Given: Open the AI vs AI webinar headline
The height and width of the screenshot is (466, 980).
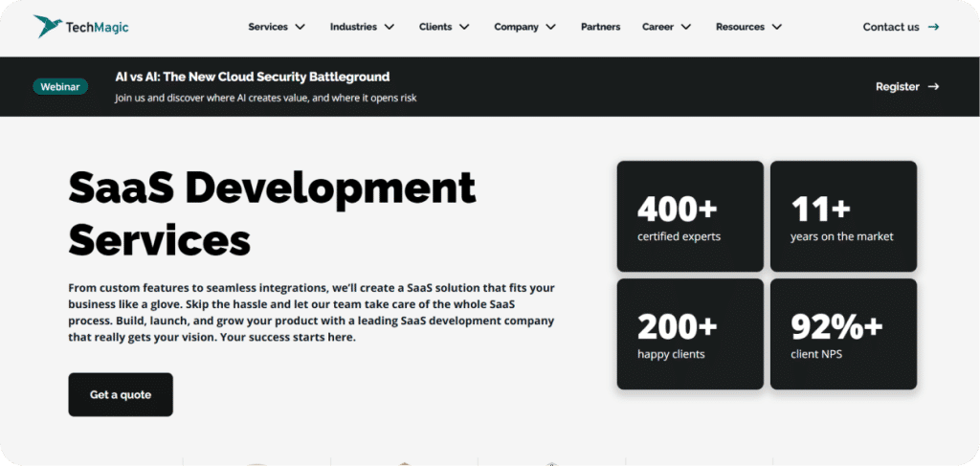Looking at the screenshot, I should (x=253, y=77).
